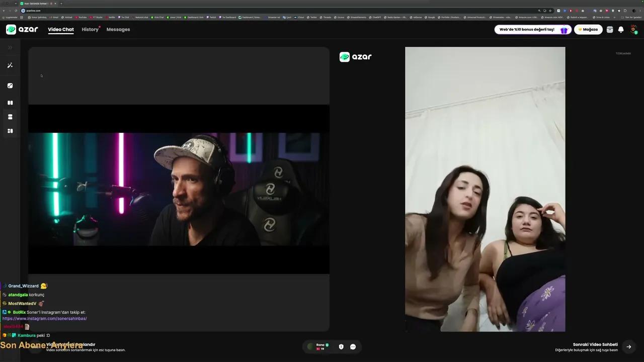The height and width of the screenshot is (362, 644).
Task: Click the Kambura username in chat
Action: 27,335
